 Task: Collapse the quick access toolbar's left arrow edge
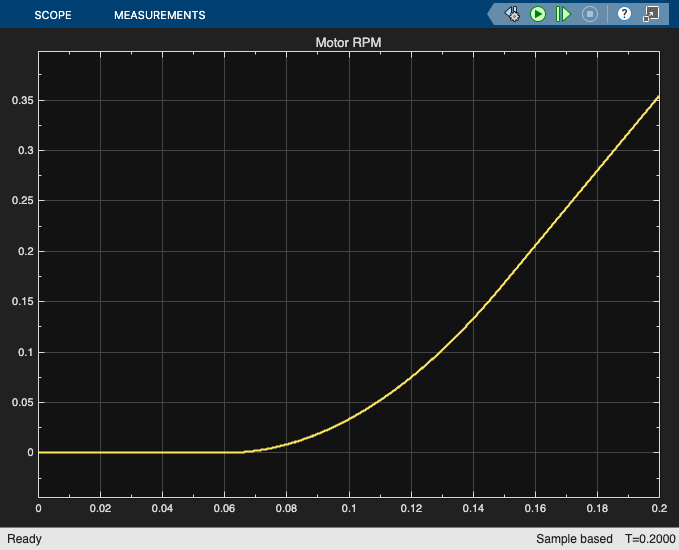[491, 14]
